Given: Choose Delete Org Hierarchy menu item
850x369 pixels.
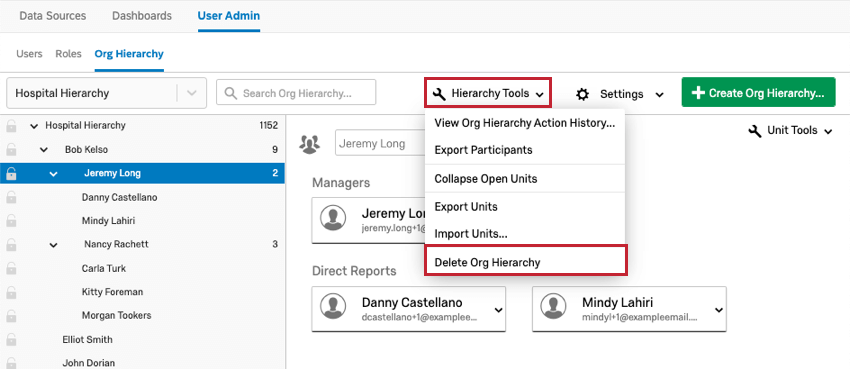Looking at the screenshot, I should [526, 262].
